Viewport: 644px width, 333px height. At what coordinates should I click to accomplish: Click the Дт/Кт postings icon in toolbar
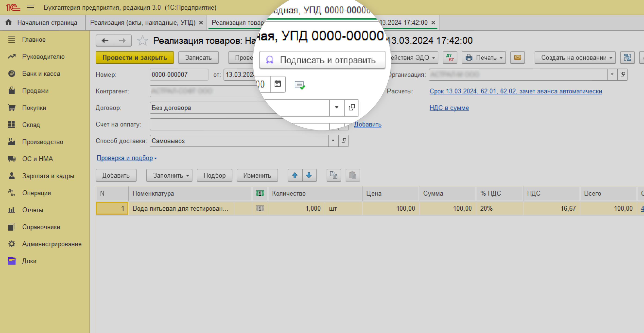450,58
